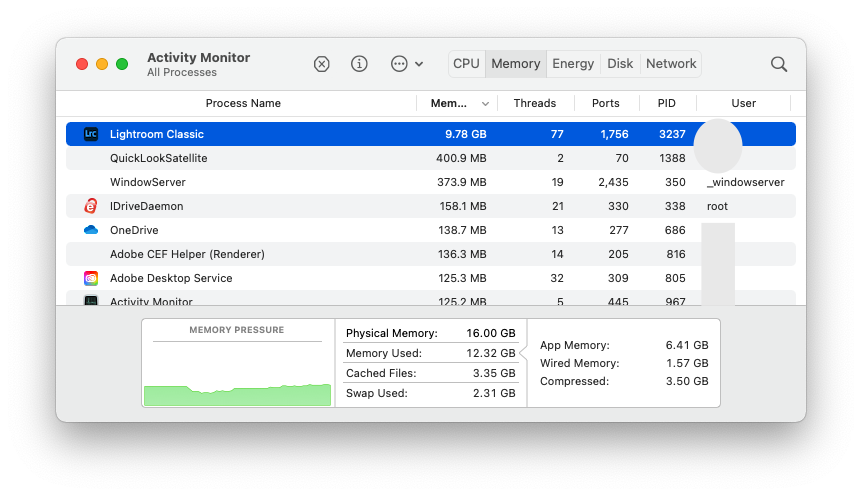The width and height of the screenshot is (862, 496).
Task: Select the Activity Monitor process name
Action: (151, 301)
